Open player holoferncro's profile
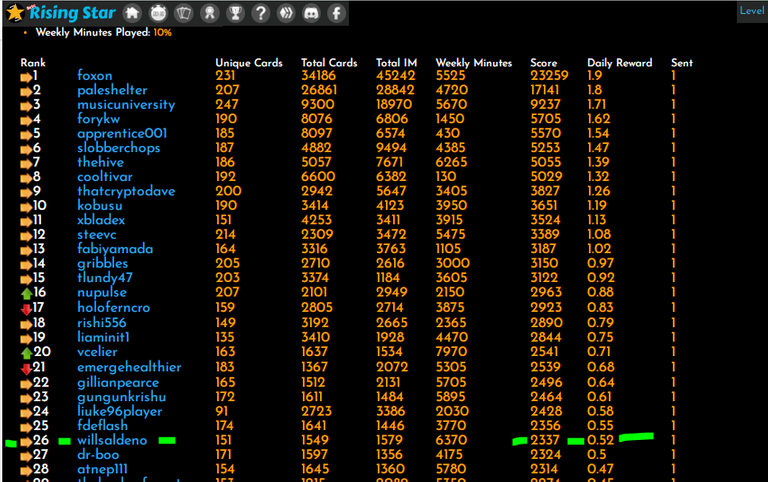This screenshot has width=768, height=482. [114, 308]
